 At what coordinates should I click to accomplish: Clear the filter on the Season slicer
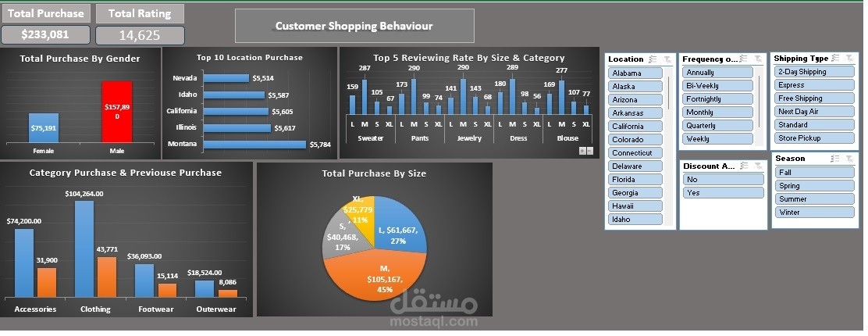(850, 159)
